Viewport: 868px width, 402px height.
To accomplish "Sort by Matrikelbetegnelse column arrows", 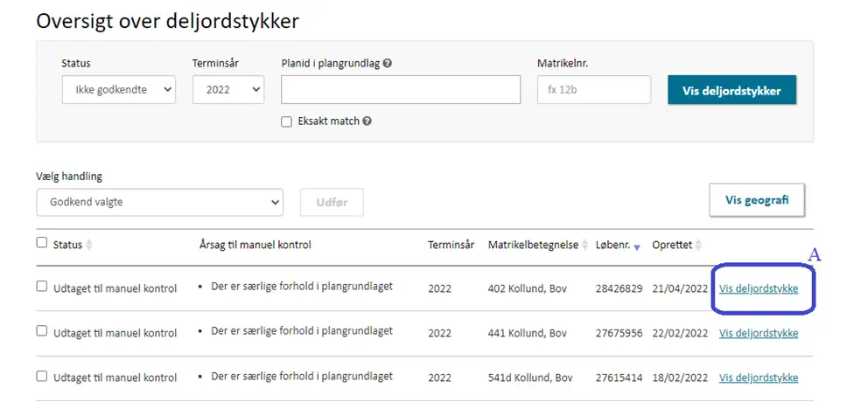I will pos(585,246).
